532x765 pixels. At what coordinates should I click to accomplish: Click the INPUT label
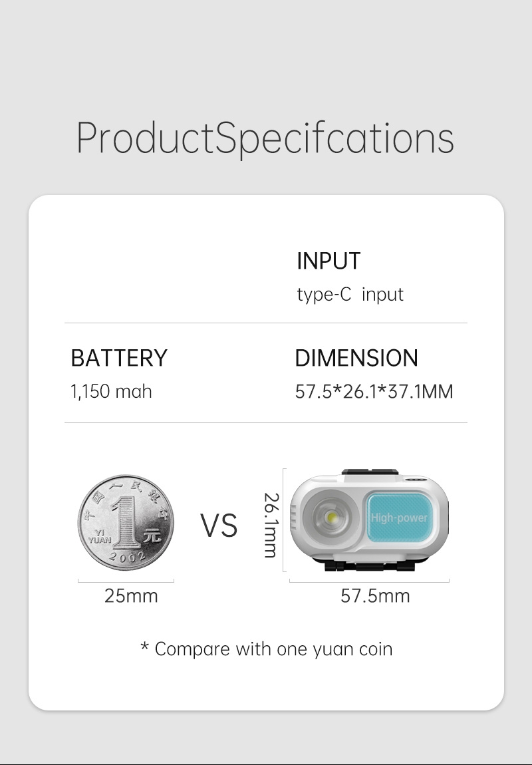click(329, 261)
